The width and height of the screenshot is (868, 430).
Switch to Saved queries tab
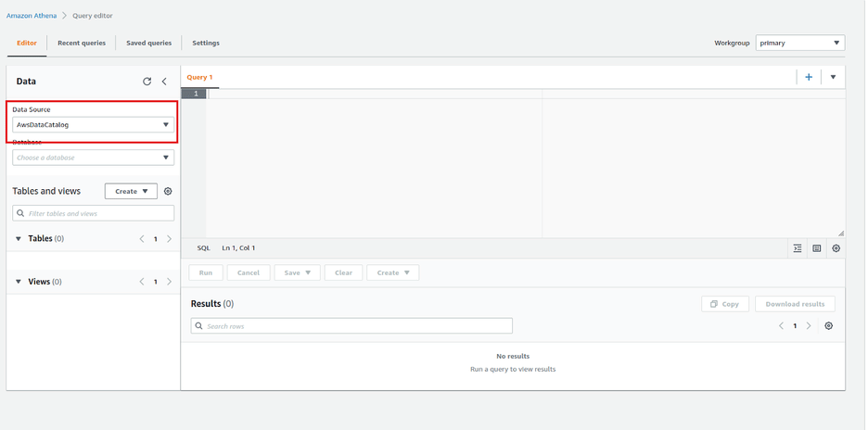click(149, 43)
